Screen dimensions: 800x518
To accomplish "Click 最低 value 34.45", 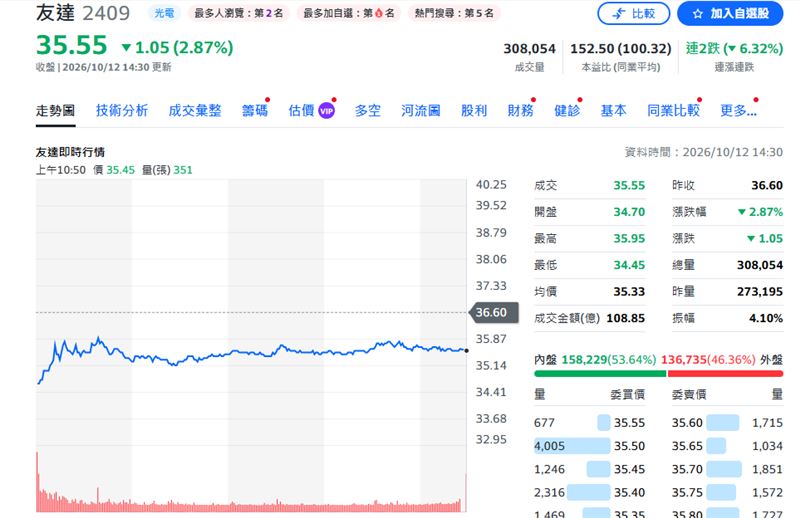I will (629, 265).
